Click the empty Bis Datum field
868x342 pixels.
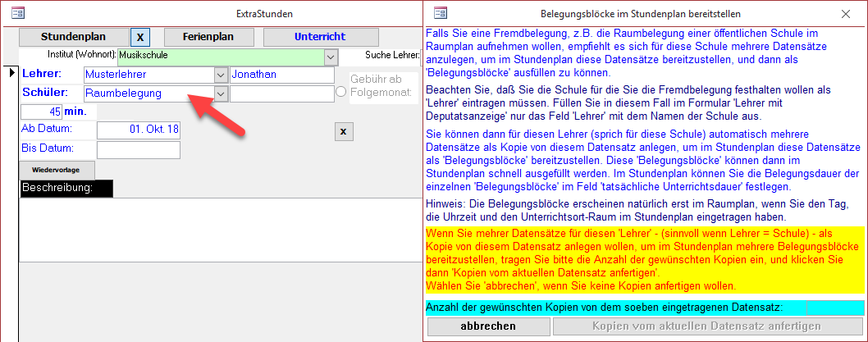click(139, 149)
